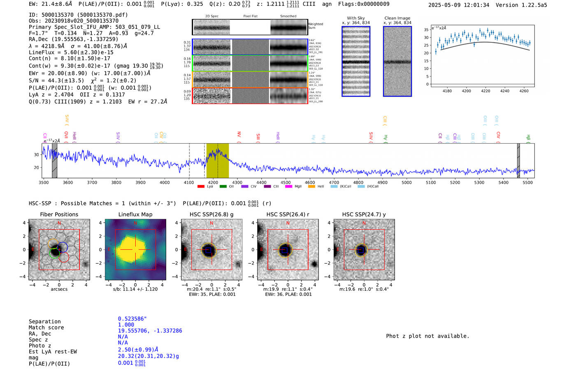Open the HSC SSP(26.8) g image

click(x=211, y=250)
